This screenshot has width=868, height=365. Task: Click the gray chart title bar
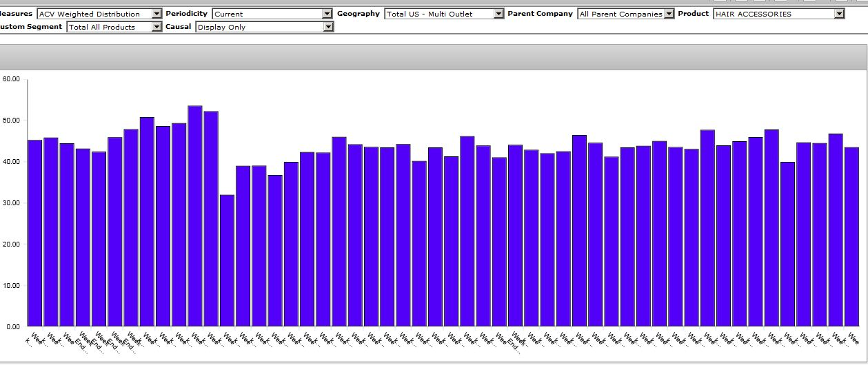[434, 58]
